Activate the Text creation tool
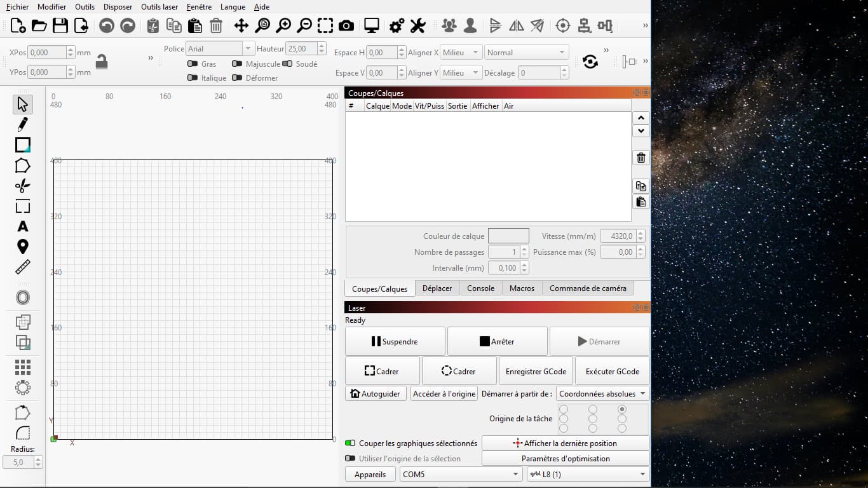This screenshot has width=868, height=488. tap(23, 226)
